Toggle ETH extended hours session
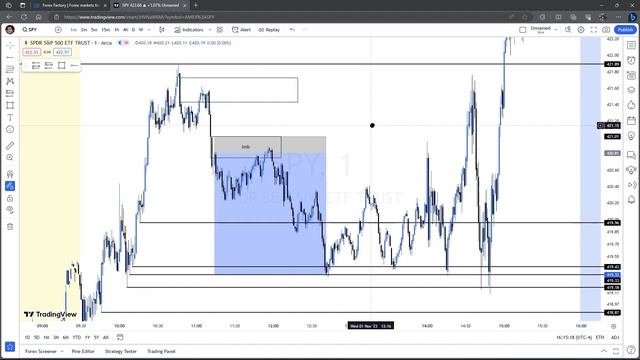Screen dimensions: 640x360 coord(600,338)
